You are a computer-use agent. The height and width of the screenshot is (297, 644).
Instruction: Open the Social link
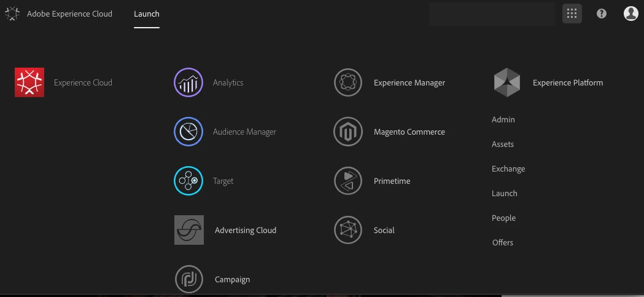click(384, 230)
